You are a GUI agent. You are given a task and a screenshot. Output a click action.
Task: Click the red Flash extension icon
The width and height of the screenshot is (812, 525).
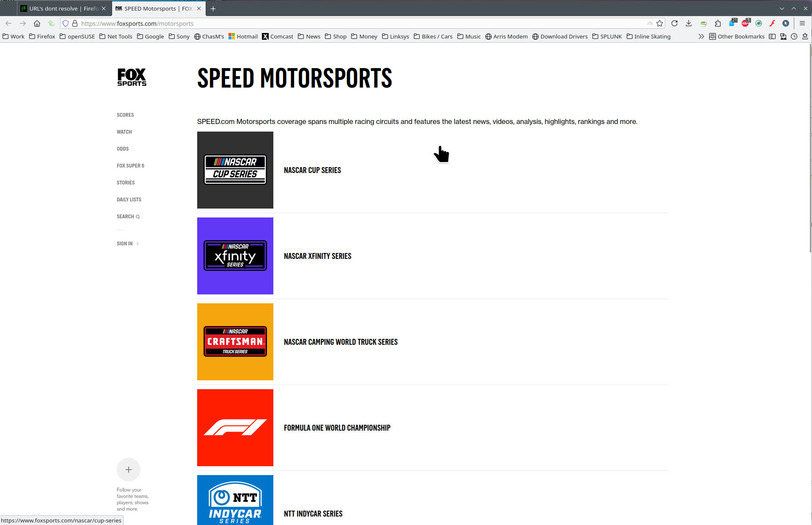772,24
